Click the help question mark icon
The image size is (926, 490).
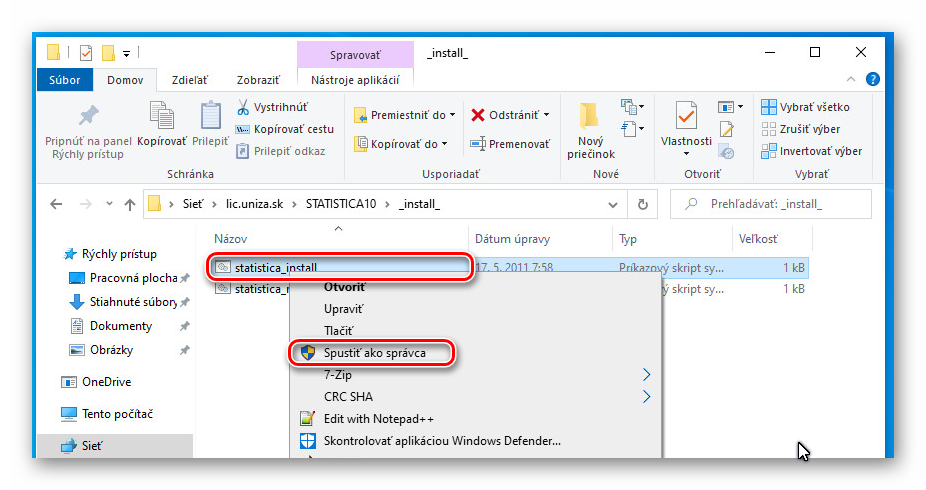(872, 80)
